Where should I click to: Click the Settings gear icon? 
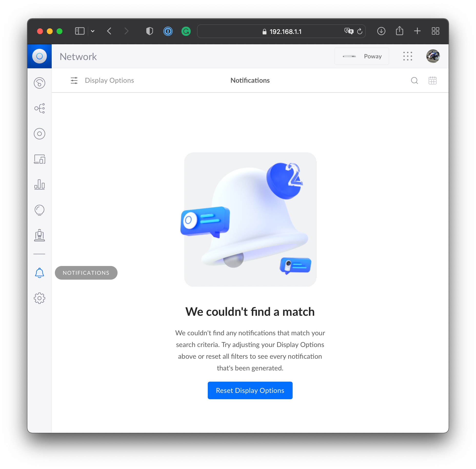[39, 298]
